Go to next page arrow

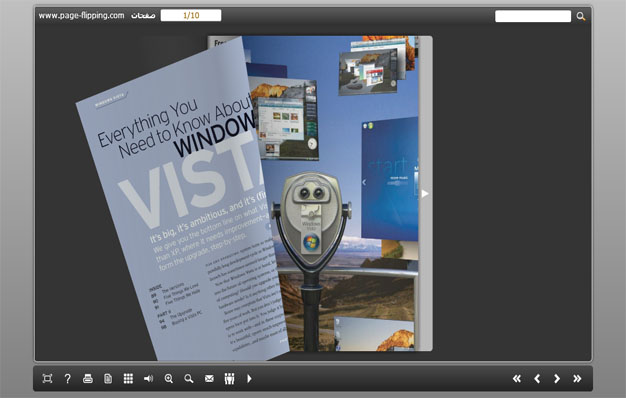tap(557, 378)
